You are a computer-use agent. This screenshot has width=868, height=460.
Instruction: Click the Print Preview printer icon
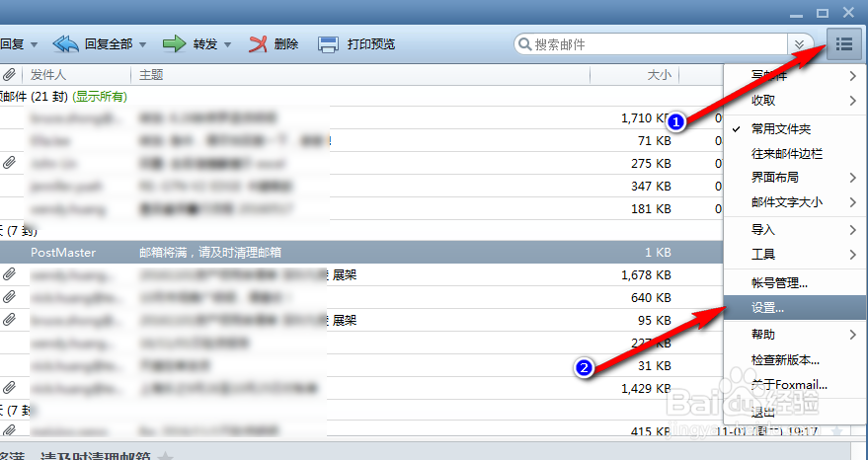[x=328, y=44]
